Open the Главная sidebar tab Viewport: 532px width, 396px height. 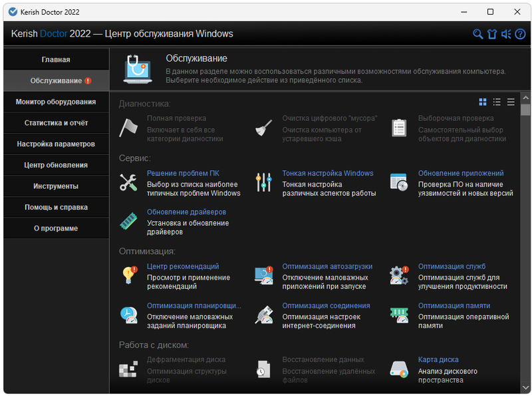coord(56,59)
